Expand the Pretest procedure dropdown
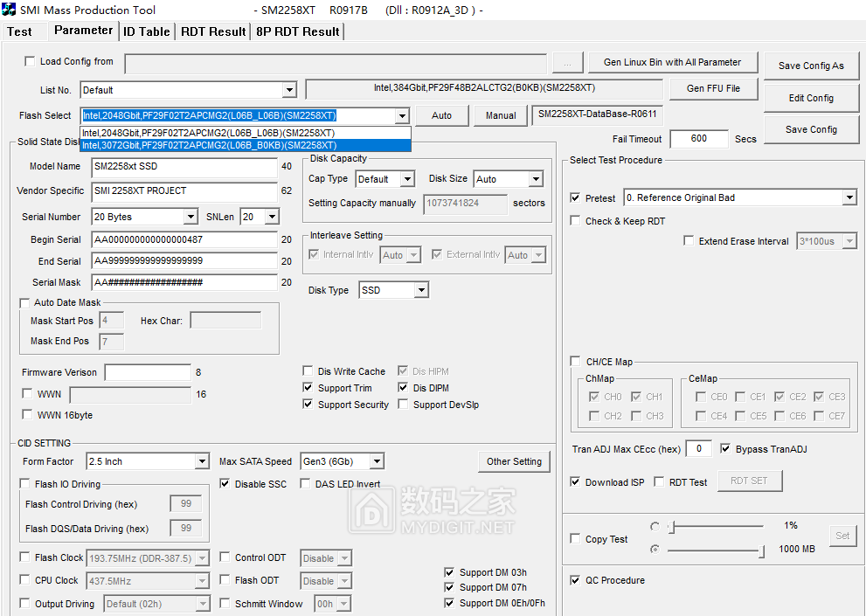Viewport: 866px width, 616px height. (849, 197)
